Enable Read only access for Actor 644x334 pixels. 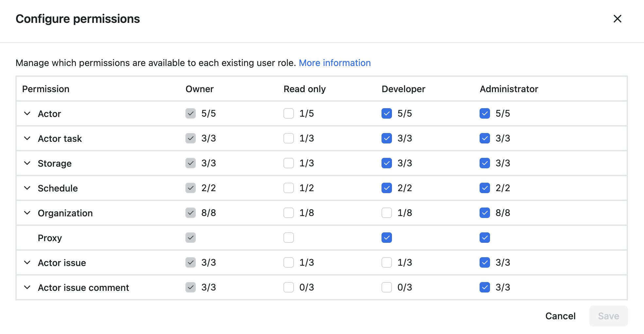[288, 113]
